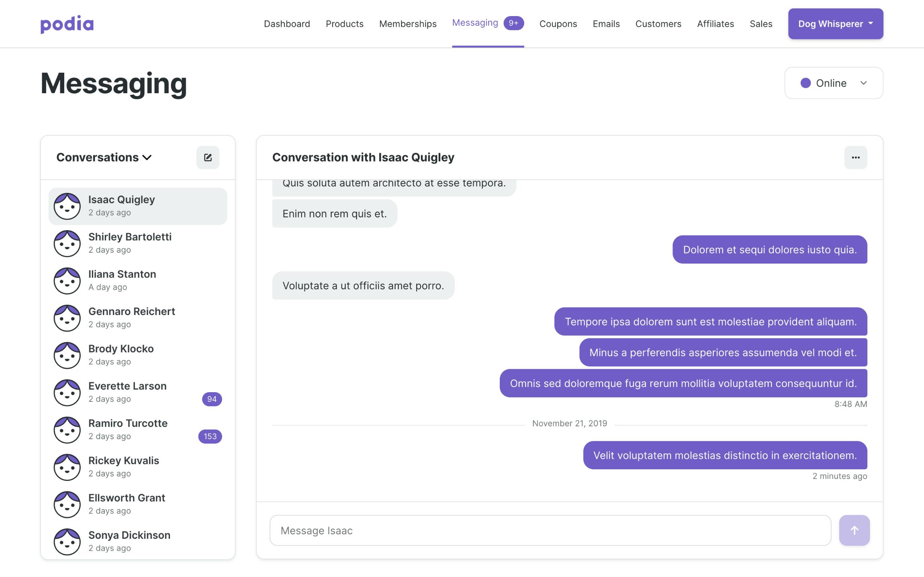Click Shirley Bartoletti's avatar icon
The height and width of the screenshot is (577, 924).
point(67,243)
